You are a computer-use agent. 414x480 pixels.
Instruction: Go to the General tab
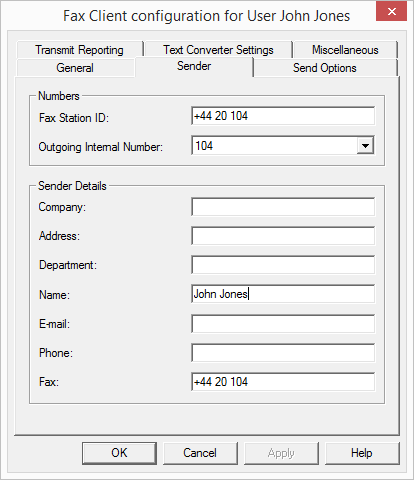click(75, 68)
